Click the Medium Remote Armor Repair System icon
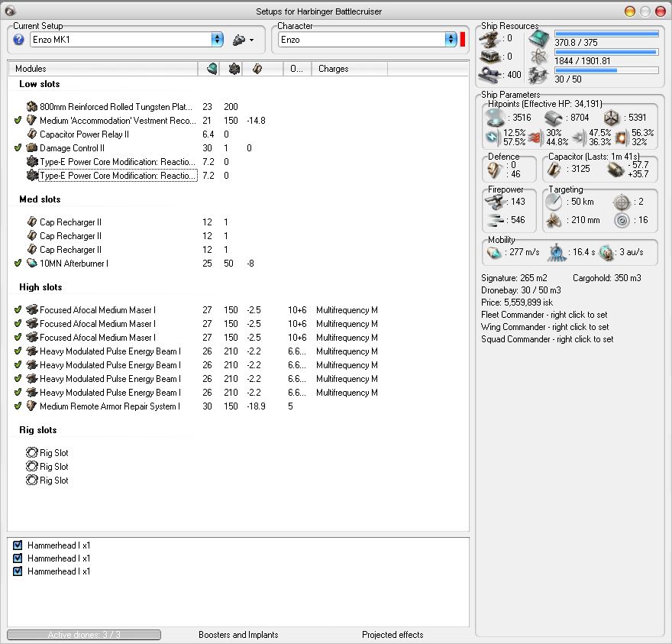The width and height of the screenshot is (672, 644). coord(32,406)
